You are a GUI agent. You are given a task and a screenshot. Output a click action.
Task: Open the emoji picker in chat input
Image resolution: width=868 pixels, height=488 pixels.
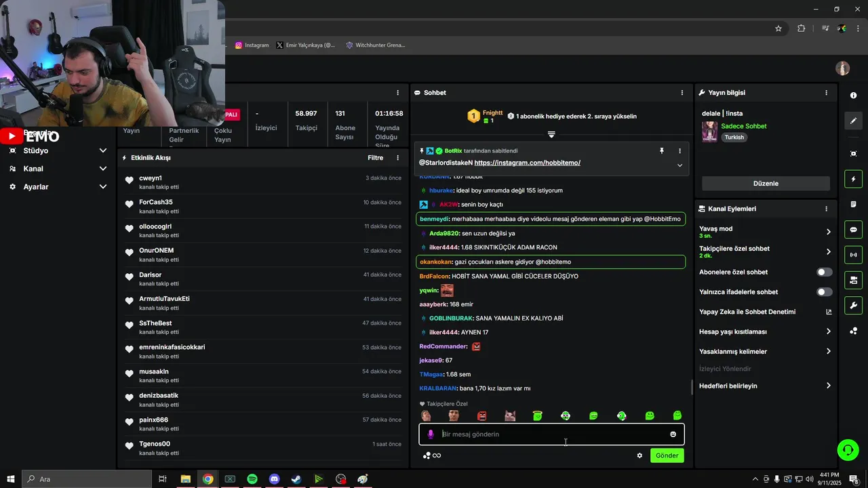coord(673,434)
